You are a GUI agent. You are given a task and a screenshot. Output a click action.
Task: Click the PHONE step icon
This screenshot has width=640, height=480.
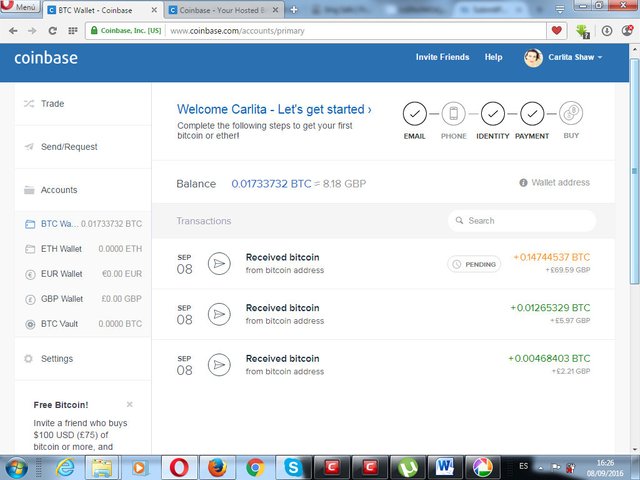coord(453,113)
